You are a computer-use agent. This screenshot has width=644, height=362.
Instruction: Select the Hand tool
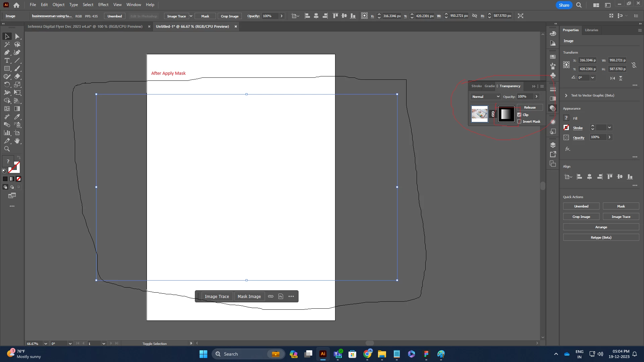pyautogui.click(x=17, y=141)
